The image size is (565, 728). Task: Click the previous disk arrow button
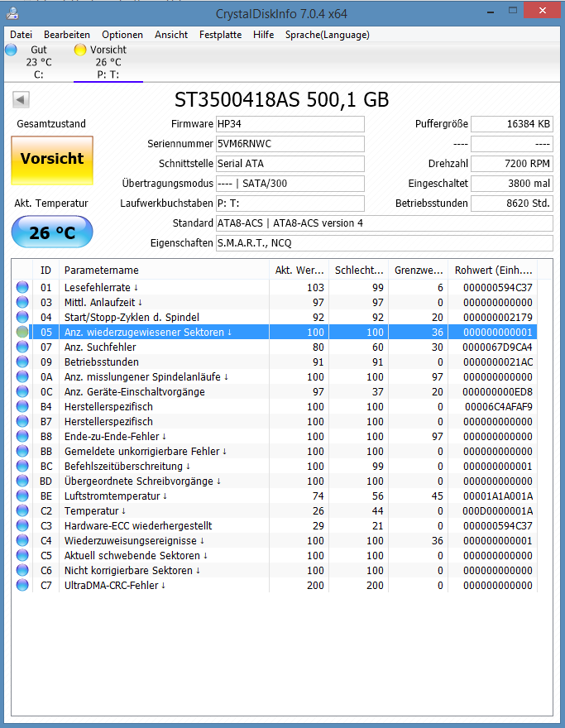[21, 99]
